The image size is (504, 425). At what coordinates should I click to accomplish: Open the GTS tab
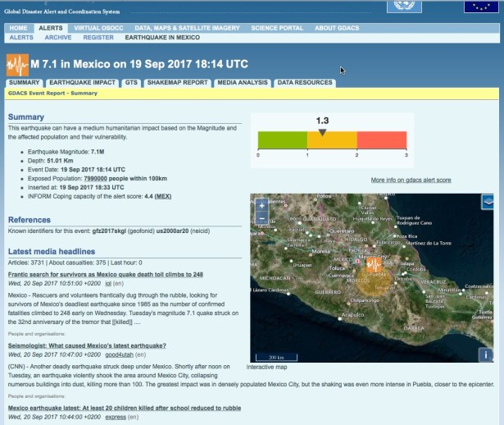point(131,83)
